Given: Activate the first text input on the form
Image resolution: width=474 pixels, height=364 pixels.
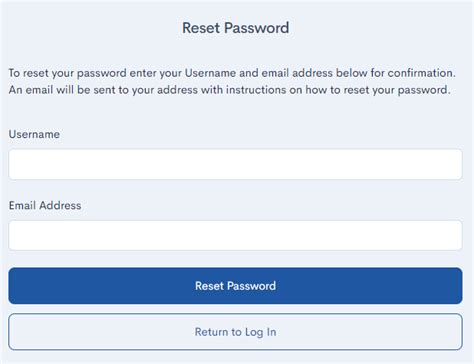Looking at the screenshot, I should pos(235,164).
